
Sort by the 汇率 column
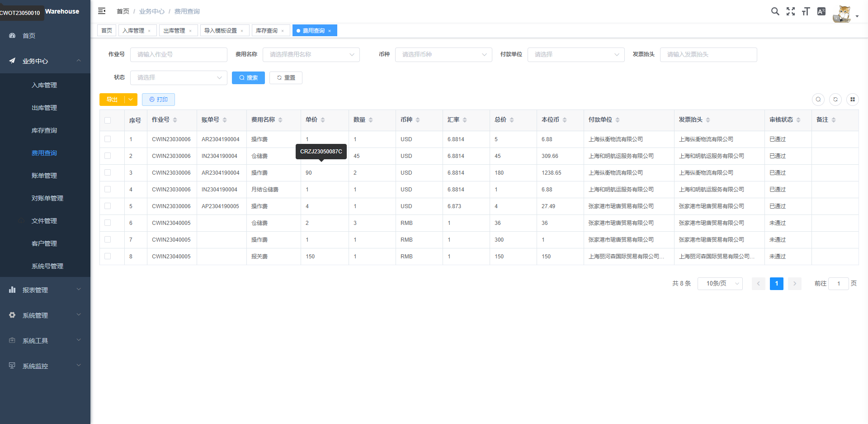pyautogui.click(x=465, y=120)
